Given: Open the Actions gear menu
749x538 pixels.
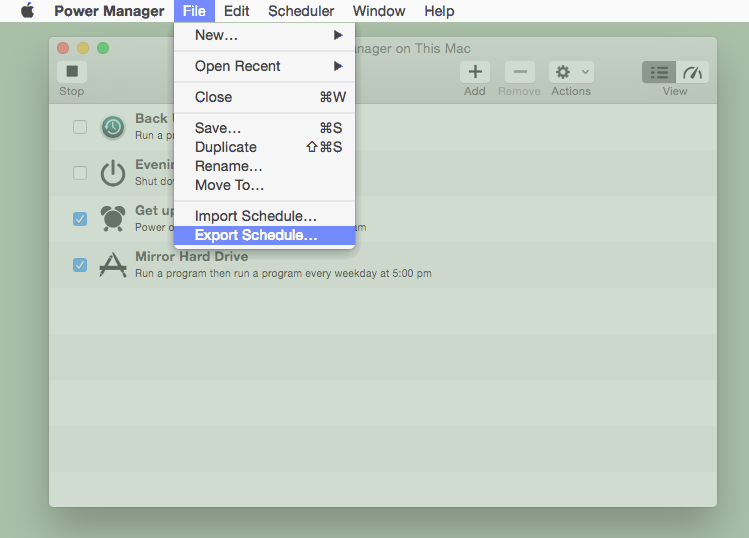Looking at the screenshot, I should 571,72.
